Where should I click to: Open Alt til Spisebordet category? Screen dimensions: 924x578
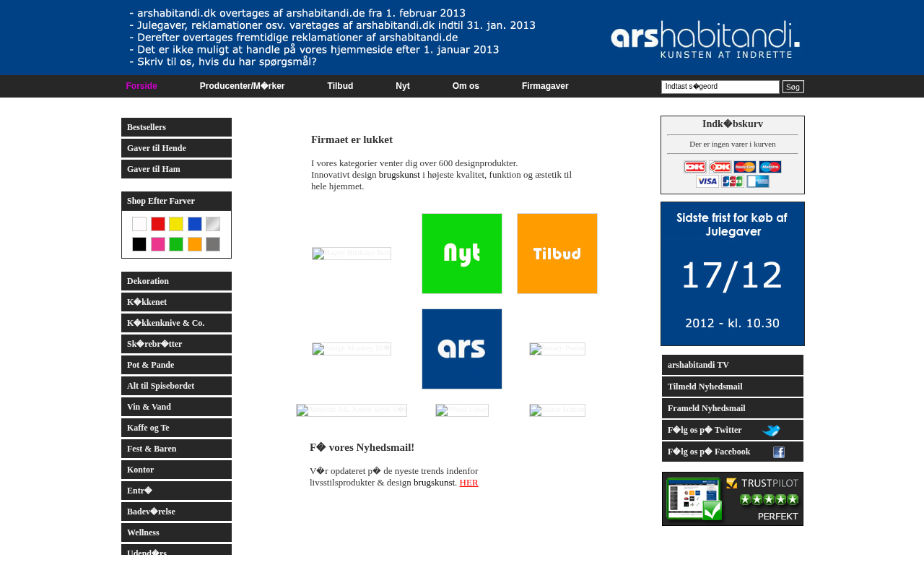(x=176, y=386)
